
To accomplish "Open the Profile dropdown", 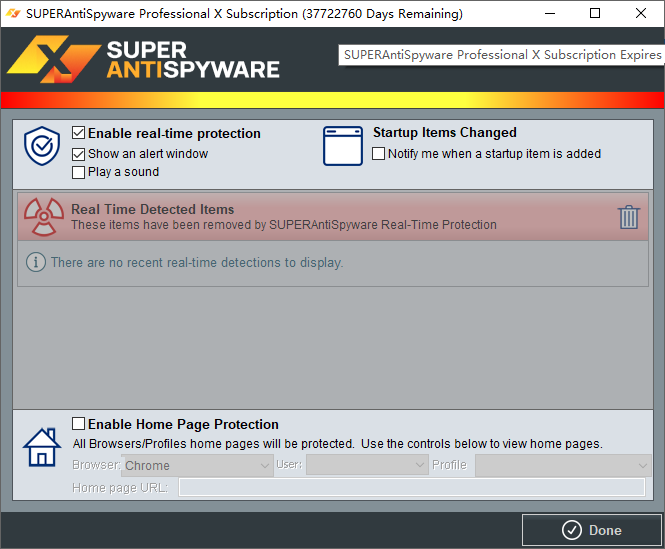I will [x=563, y=465].
